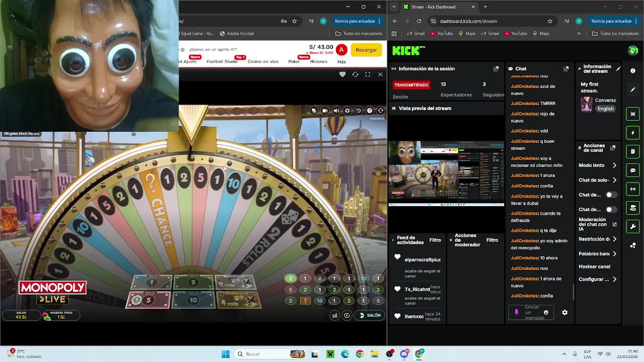Toggle the second Chat de... switch

click(610, 209)
